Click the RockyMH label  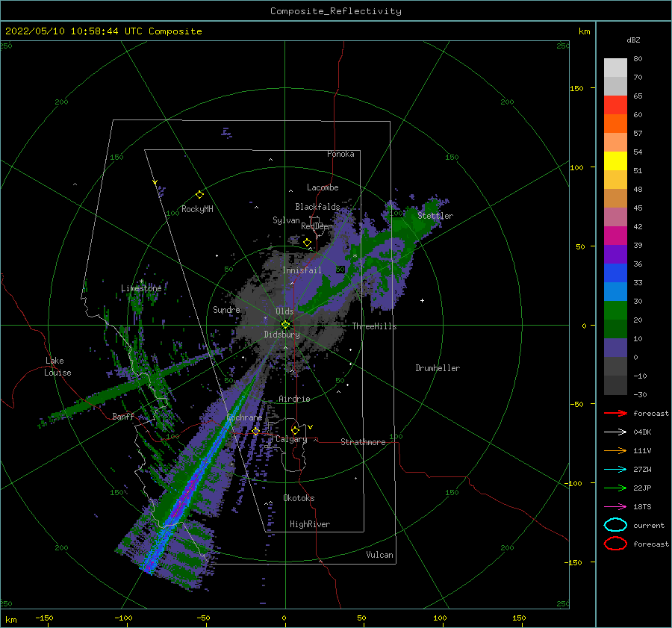[x=197, y=209]
